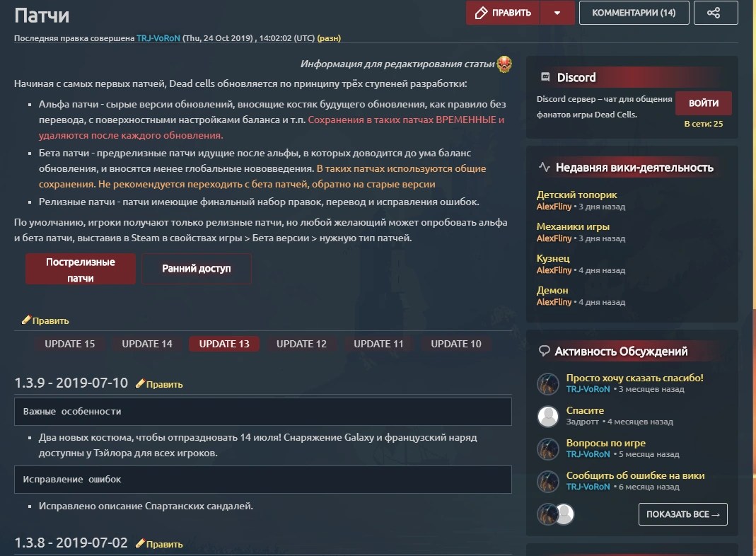756x556 pixels.
Task: Toggle to Ранний доступ patches
Action: (x=197, y=269)
